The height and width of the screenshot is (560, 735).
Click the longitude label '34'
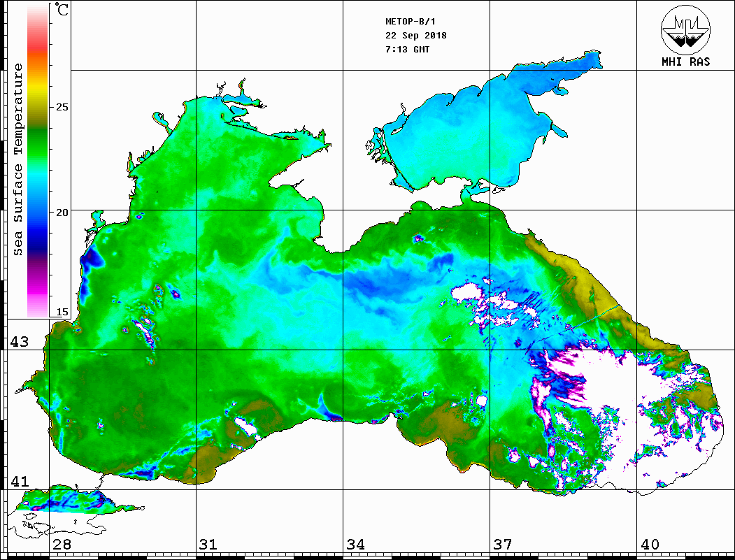tap(356, 545)
